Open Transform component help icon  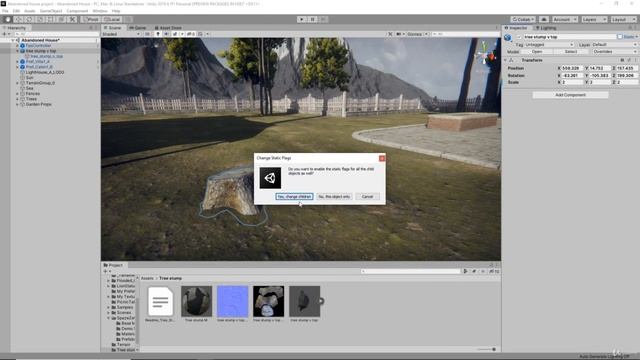[x=622, y=60]
